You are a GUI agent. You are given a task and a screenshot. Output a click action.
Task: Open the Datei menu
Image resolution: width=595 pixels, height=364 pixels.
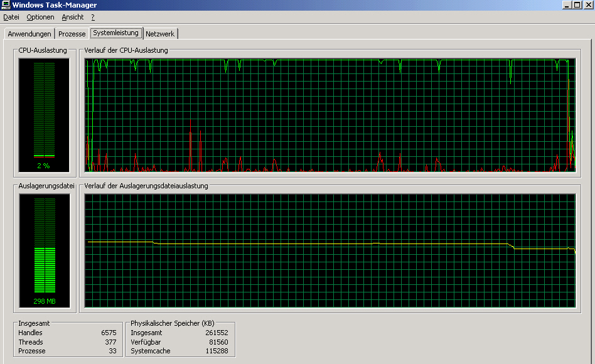(x=11, y=17)
